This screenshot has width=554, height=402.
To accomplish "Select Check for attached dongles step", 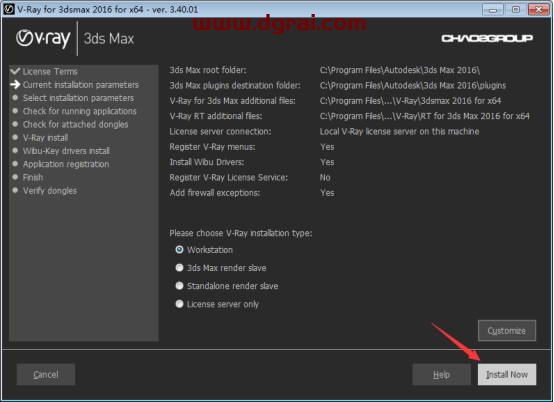I will 75,124.
